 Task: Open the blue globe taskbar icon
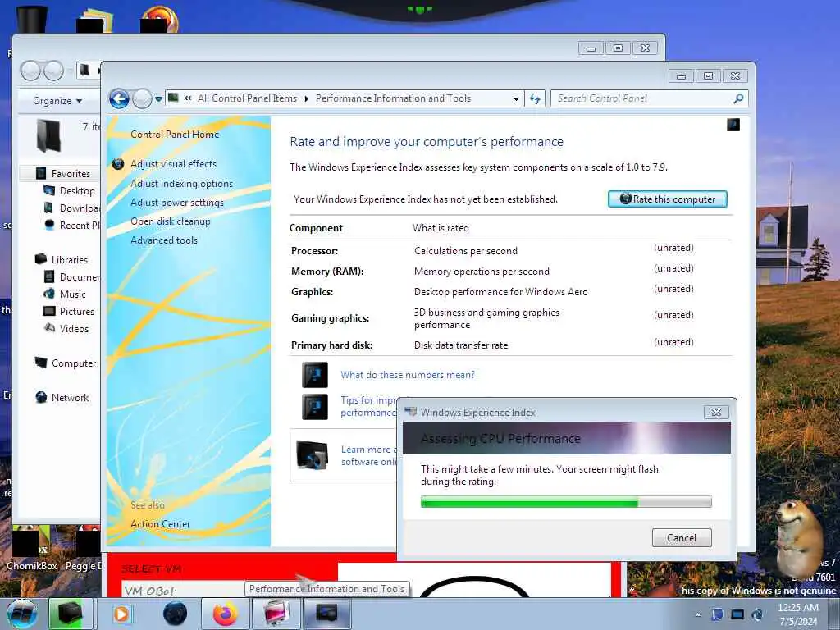point(176,614)
